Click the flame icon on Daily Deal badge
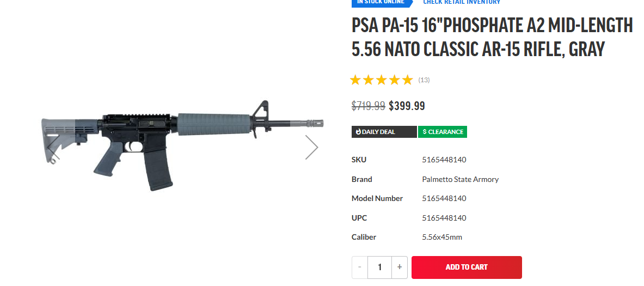This screenshot has width=644, height=286. coord(358,132)
